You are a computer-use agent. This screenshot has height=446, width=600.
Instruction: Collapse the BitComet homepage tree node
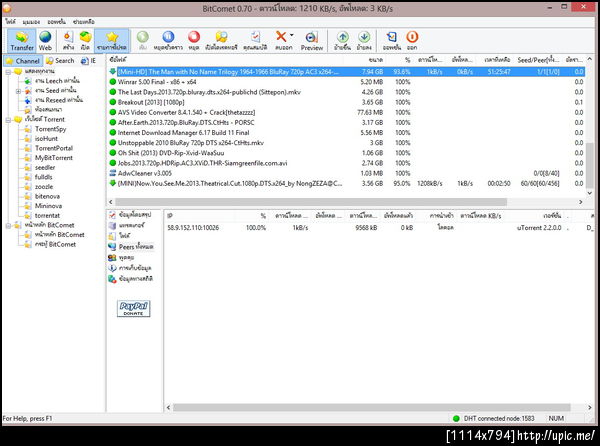click(8, 226)
